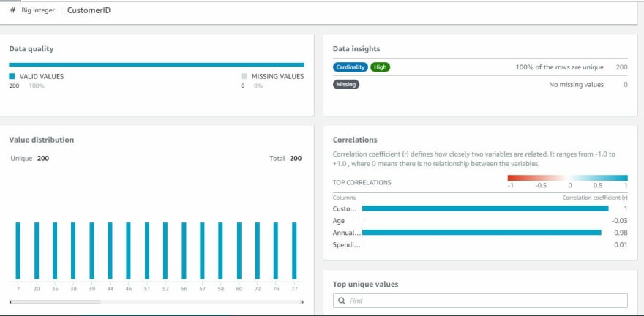Click the Top unique values heading
The height and width of the screenshot is (316, 644).
point(365,284)
